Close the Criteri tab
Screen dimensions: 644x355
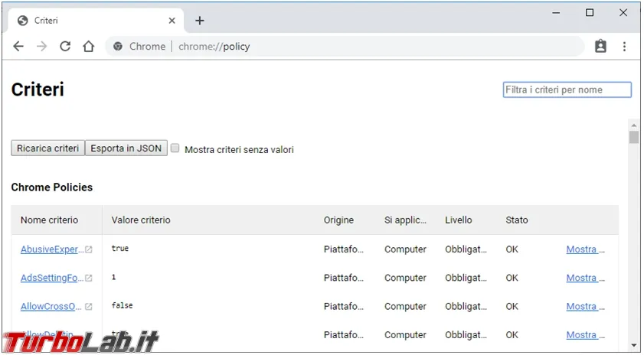tap(172, 21)
